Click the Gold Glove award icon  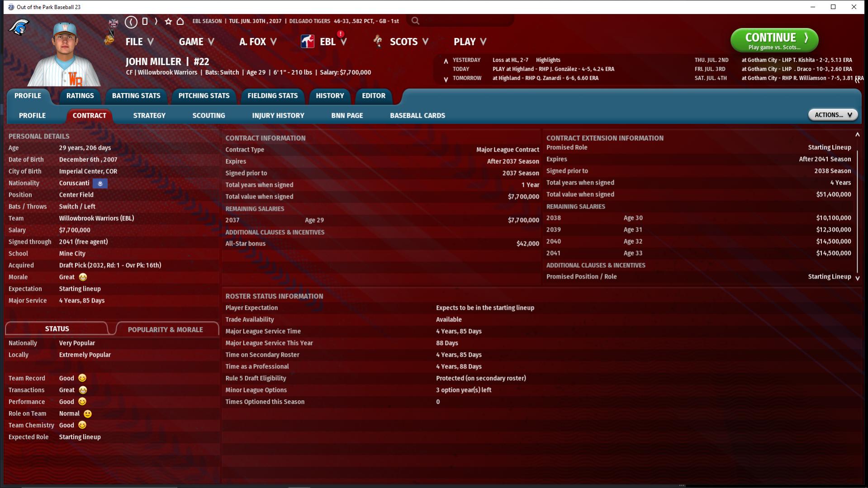[109, 40]
